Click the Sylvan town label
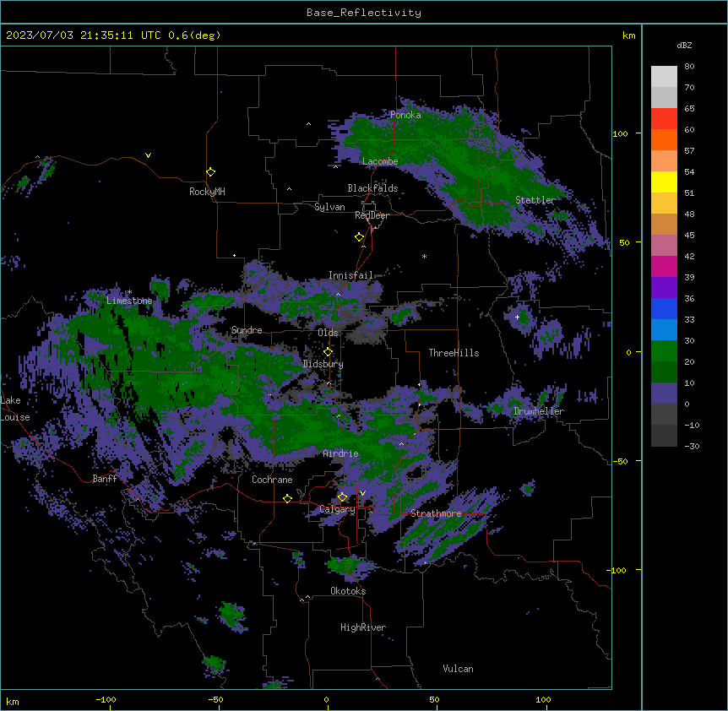The width and height of the screenshot is (728, 711). click(329, 207)
